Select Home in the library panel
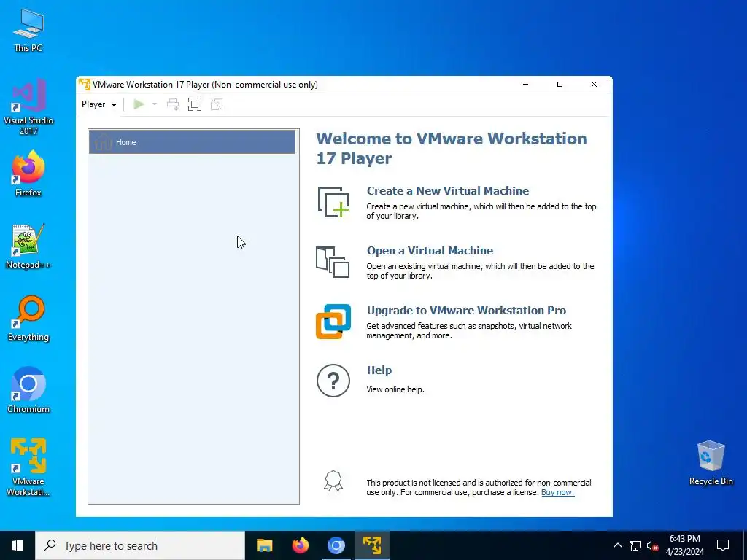Image resolution: width=747 pixels, height=560 pixels. point(192,142)
